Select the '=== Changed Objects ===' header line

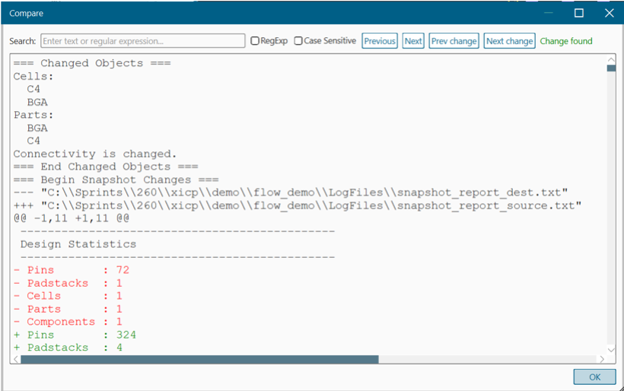(92, 63)
